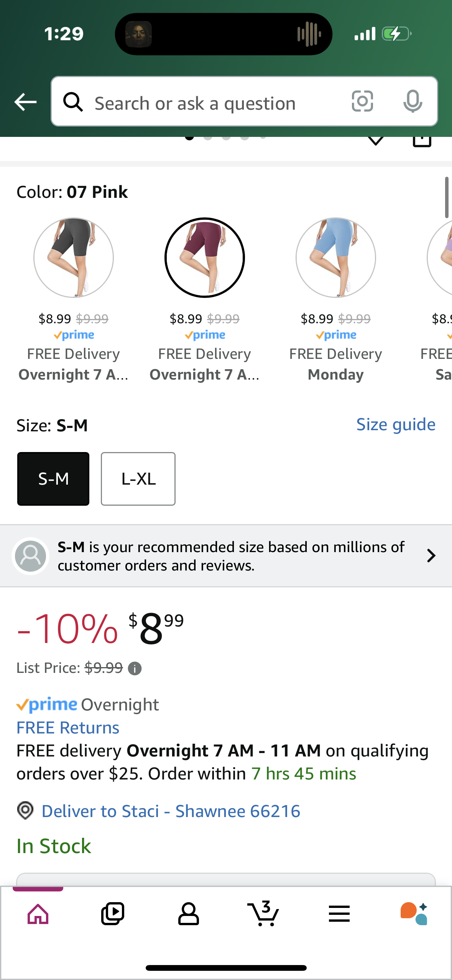Select the S-M size option
Screen dimensions: 452x980
click(53, 479)
